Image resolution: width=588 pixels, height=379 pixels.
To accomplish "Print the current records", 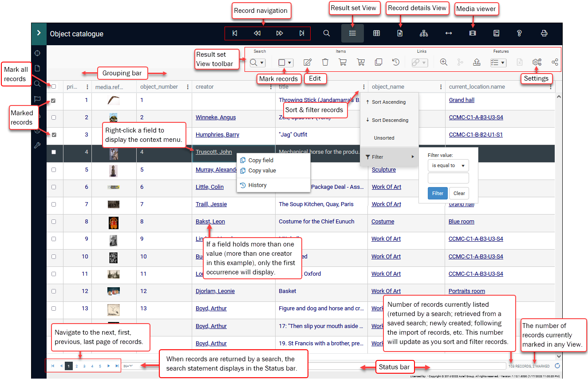I will click(x=545, y=33).
